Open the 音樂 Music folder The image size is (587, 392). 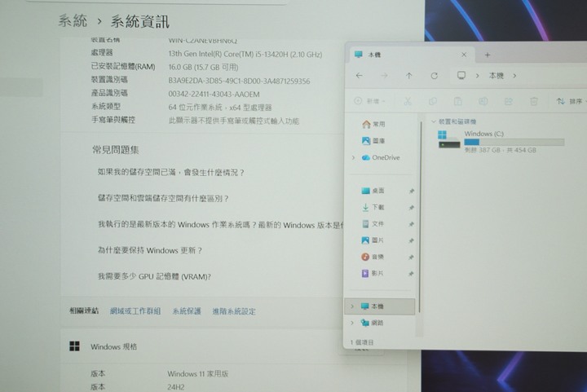(x=377, y=257)
